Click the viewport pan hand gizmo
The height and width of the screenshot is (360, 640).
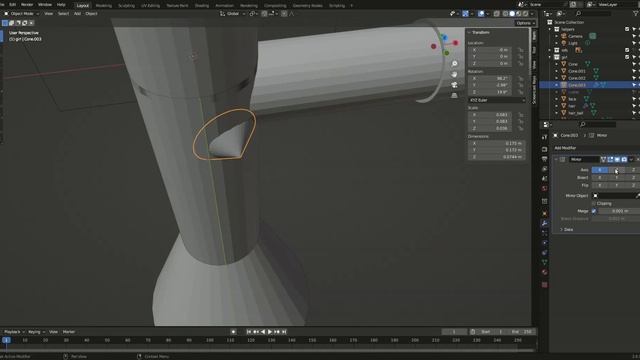454,74
